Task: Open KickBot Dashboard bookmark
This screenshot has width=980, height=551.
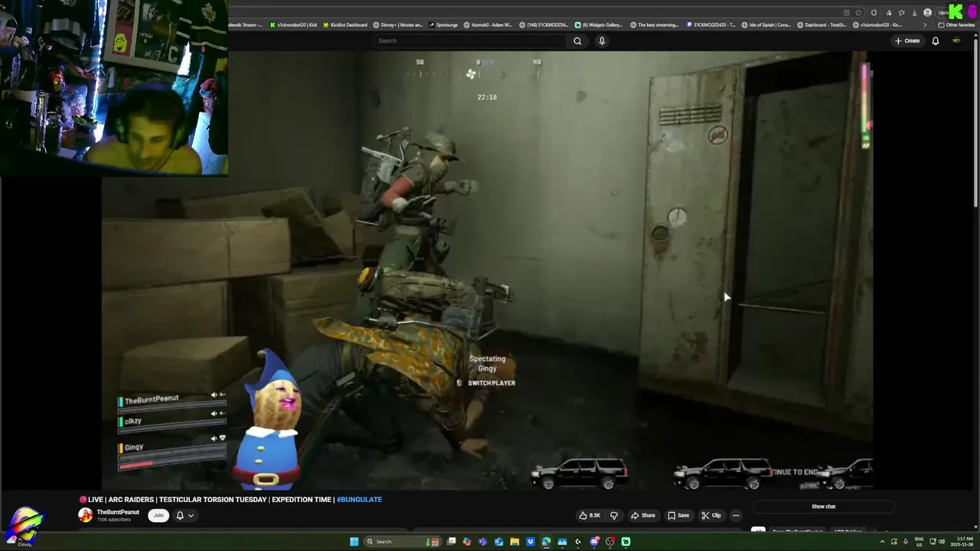Action: pyautogui.click(x=345, y=25)
